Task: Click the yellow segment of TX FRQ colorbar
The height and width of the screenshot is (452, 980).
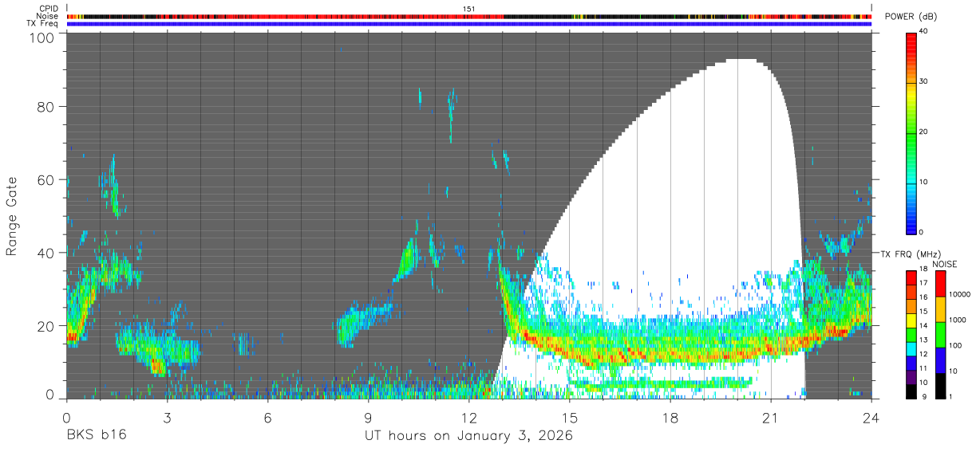Action: [x=911, y=320]
